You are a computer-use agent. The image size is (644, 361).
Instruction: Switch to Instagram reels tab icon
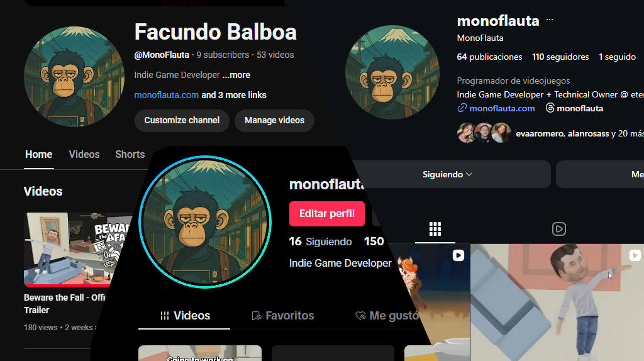(559, 229)
